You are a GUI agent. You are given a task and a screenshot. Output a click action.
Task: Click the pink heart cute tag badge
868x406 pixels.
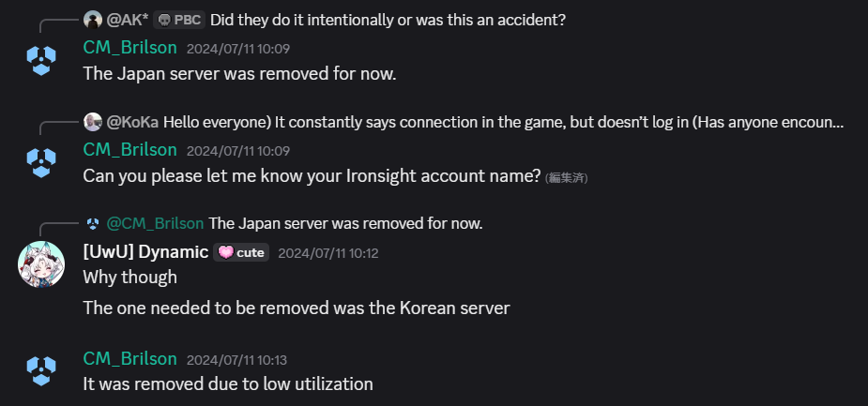point(241,252)
